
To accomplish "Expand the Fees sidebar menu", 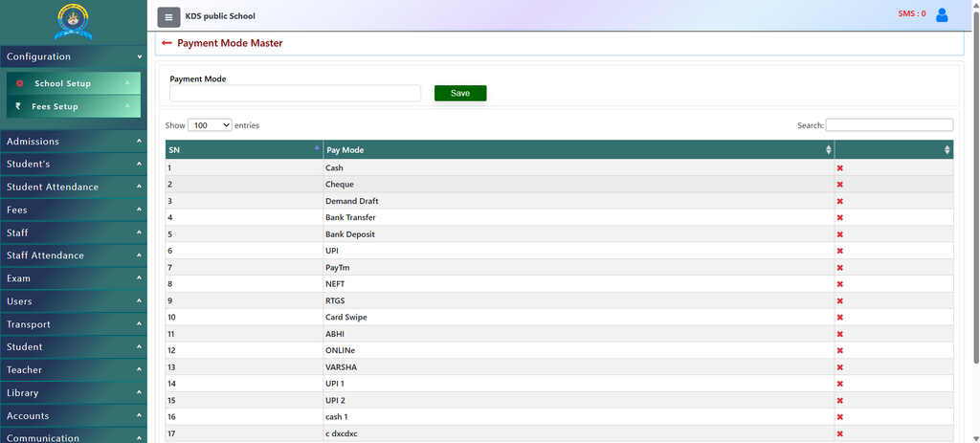I will (x=73, y=210).
